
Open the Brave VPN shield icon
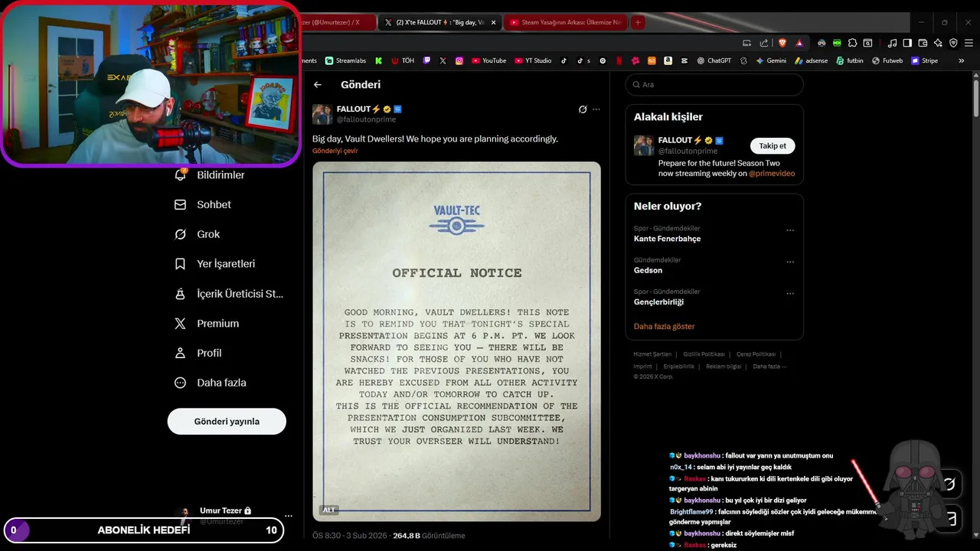coord(953,43)
